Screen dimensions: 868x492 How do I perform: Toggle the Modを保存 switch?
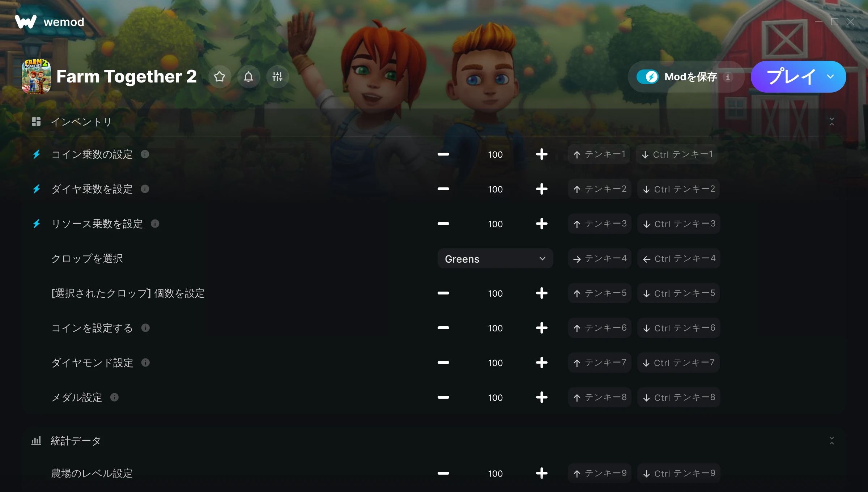(x=648, y=77)
